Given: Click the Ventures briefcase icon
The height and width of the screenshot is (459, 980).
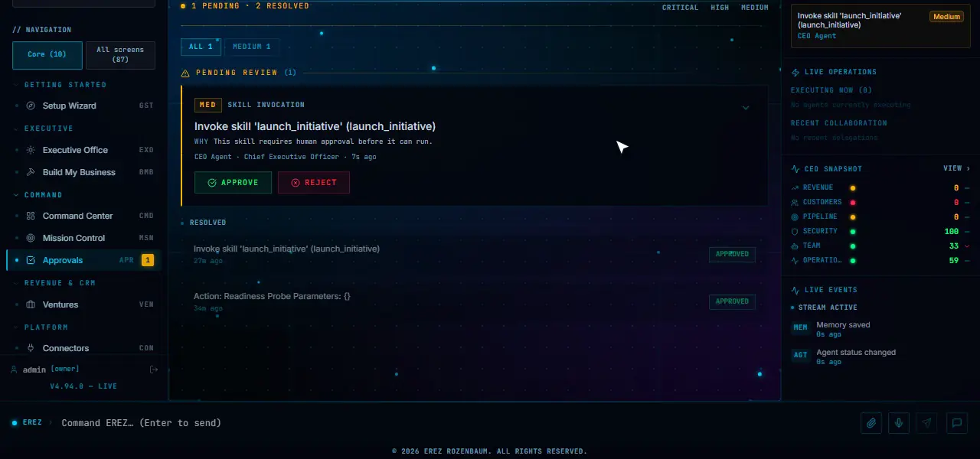Looking at the screenshot, I should (31, 304).
